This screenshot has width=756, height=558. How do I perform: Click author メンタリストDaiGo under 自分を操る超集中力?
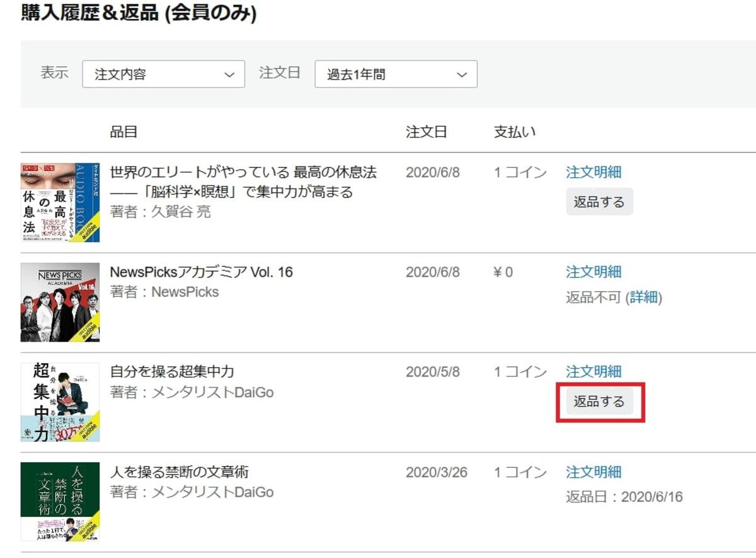tap(212, 392)
